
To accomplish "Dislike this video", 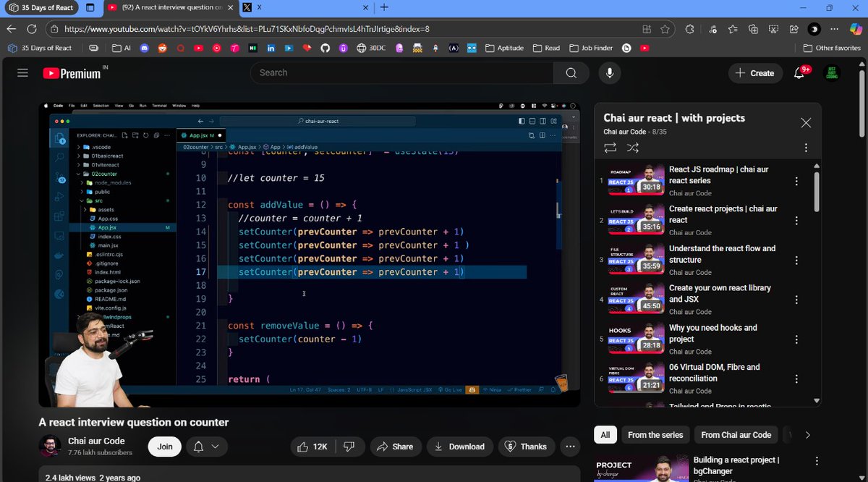I will pyautogui.click(x=349, y=447).
